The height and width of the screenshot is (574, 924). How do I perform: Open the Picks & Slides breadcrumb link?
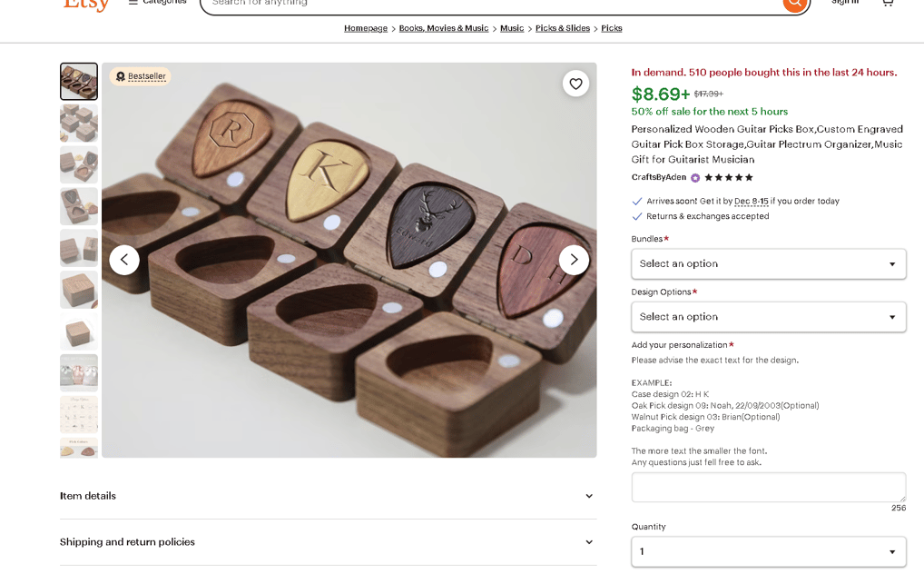pos(562,28)
